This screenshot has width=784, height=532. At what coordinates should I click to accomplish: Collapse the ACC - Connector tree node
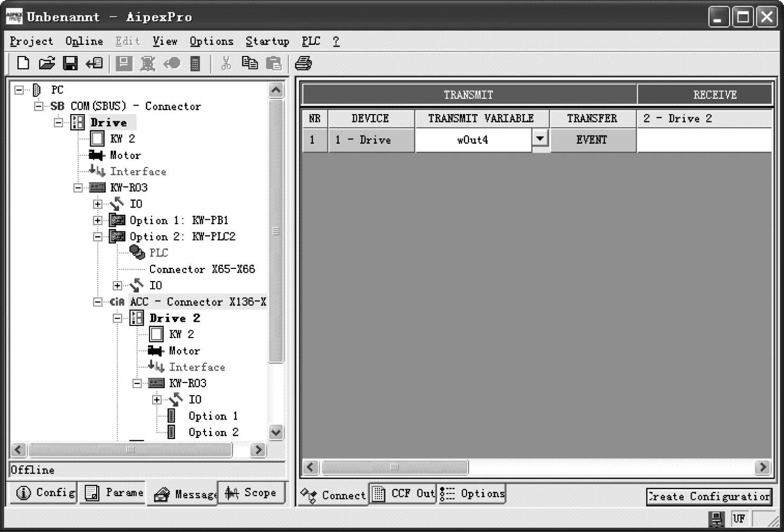pos(98,302)
